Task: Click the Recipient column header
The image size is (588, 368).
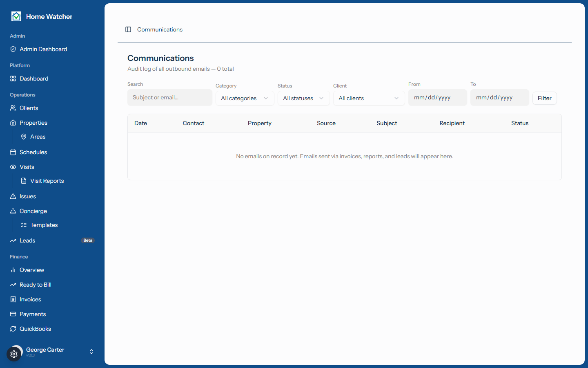Action: pos(452,123)
